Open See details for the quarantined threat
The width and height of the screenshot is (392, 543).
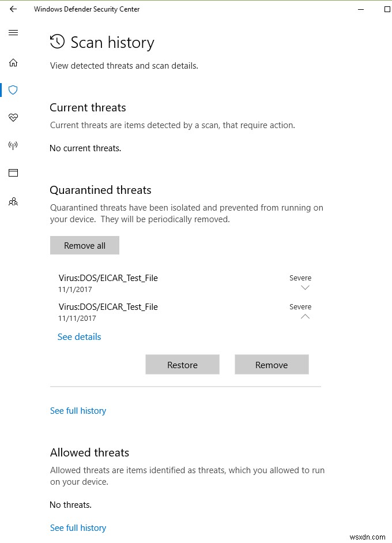point(79,336)
